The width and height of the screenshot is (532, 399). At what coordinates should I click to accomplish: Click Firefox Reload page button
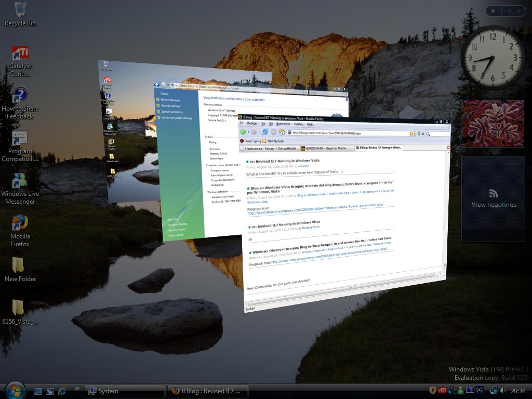point(265,132)
